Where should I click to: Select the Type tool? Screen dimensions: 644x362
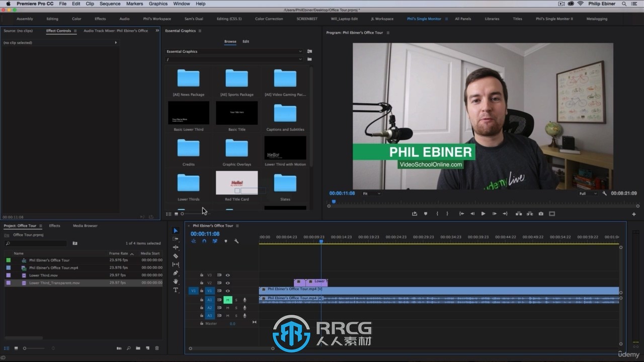(176, 290)
